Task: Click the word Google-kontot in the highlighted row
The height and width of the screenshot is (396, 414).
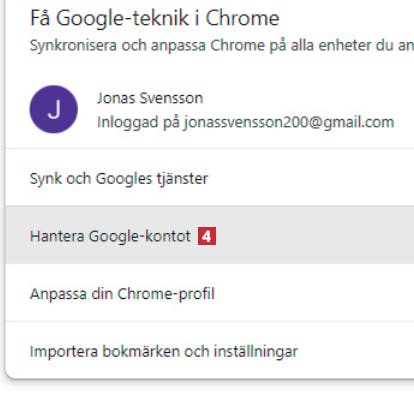Action: coord(140,236)
